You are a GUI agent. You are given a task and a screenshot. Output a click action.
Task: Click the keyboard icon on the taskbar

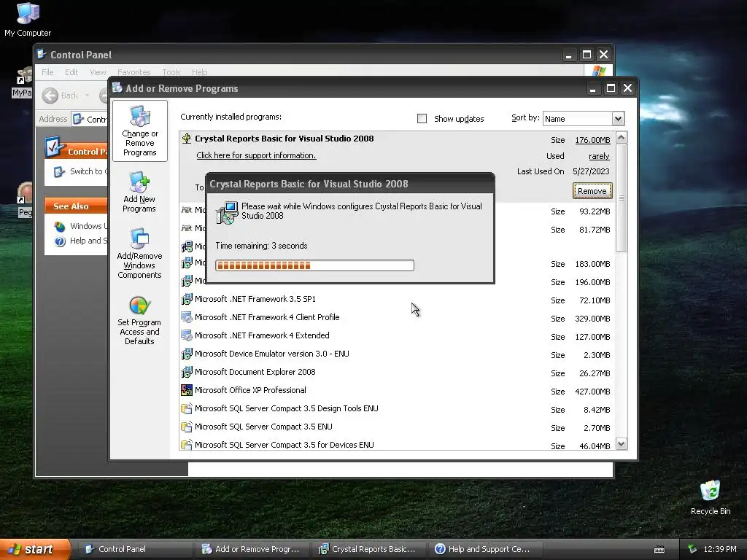click(659, 550)
